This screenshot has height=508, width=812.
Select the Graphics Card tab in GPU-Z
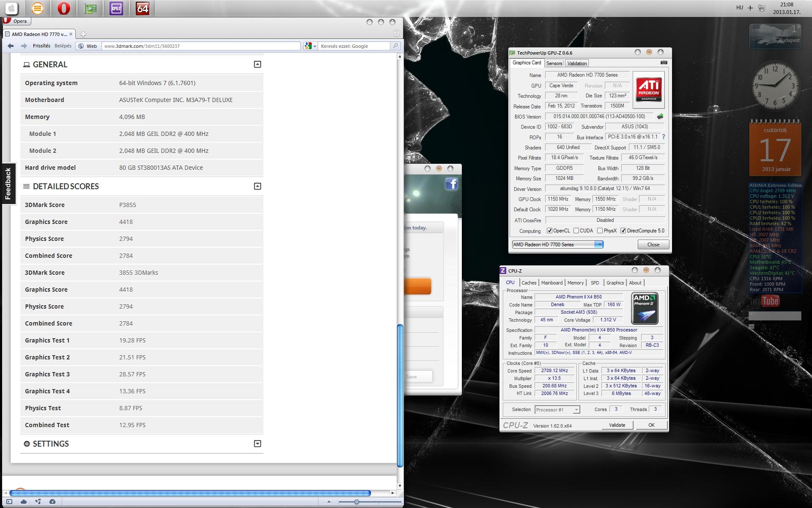[x=527, y=63]
